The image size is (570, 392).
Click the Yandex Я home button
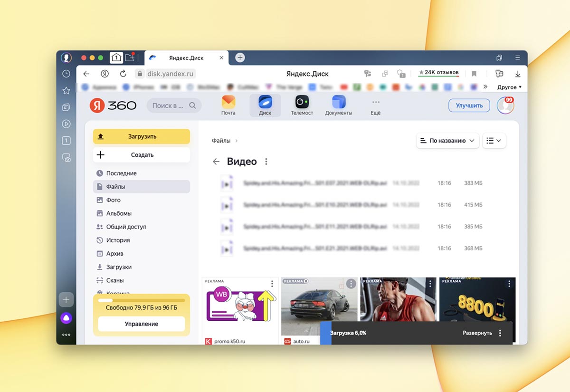pos(104,74)
